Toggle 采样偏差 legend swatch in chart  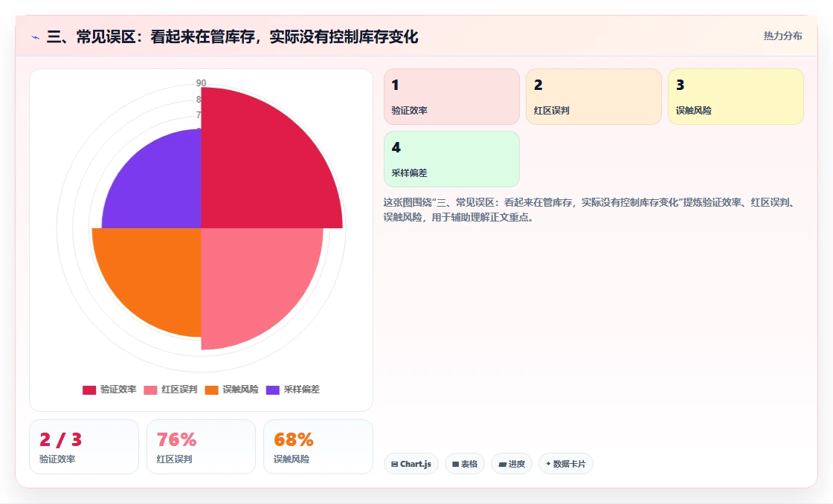pyautogui.click(x=272, y=390)
